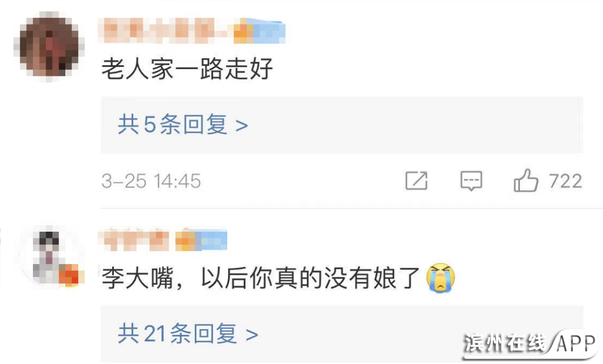Open first commenter's pixelated avatar
The width and height of the screenshot is (603, 364).
49,46
